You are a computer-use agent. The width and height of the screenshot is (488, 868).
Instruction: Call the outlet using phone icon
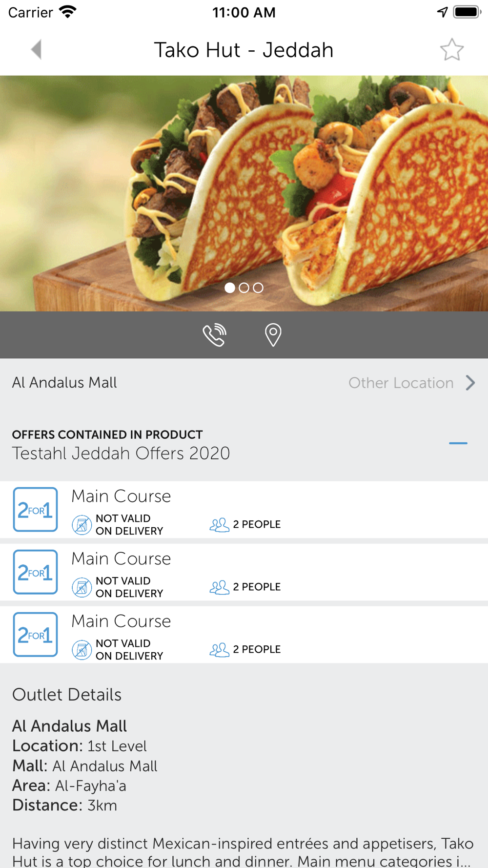pyautogui.click(x=215, y=335)
